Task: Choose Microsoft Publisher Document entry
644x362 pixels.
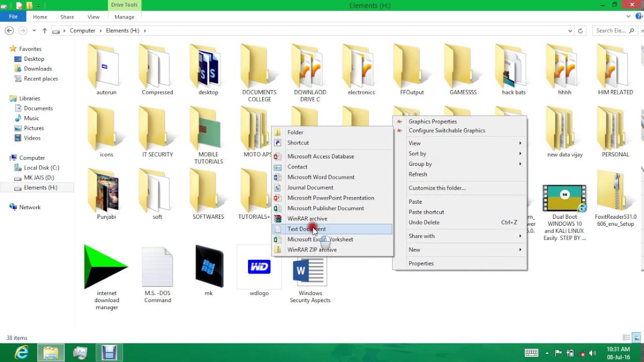Action: [x=332, y=208]
